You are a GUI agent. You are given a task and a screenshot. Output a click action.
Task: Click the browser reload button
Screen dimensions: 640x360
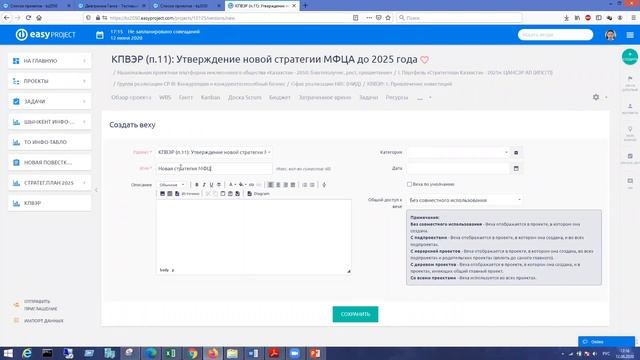coord(28,18)
